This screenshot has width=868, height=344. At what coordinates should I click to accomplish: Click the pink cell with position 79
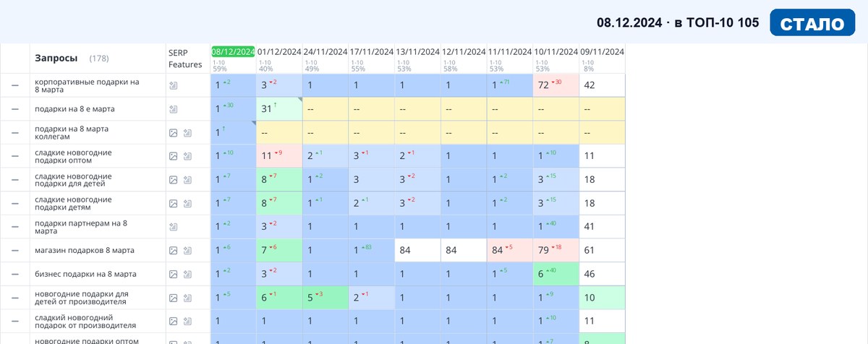coord(556,251)
